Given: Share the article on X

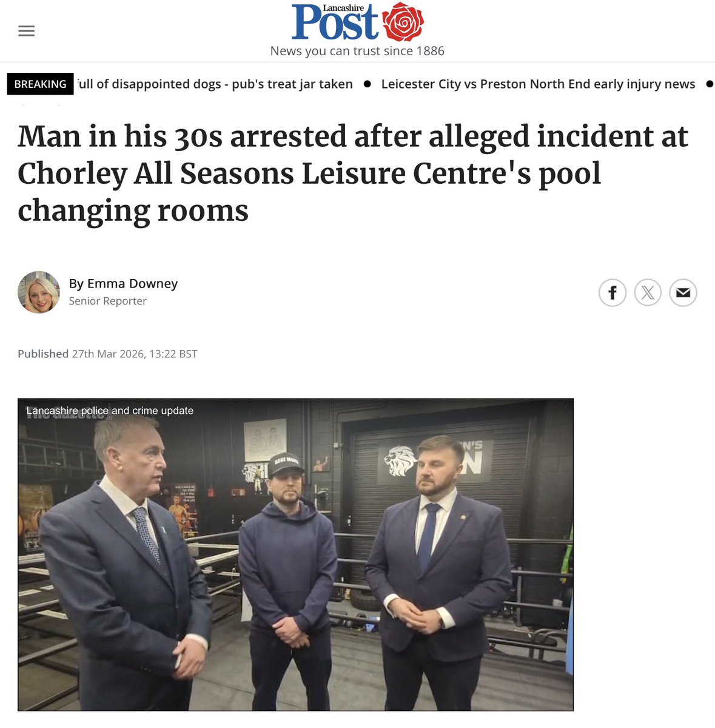Looking at the screenshot, I should coord(648,293).
